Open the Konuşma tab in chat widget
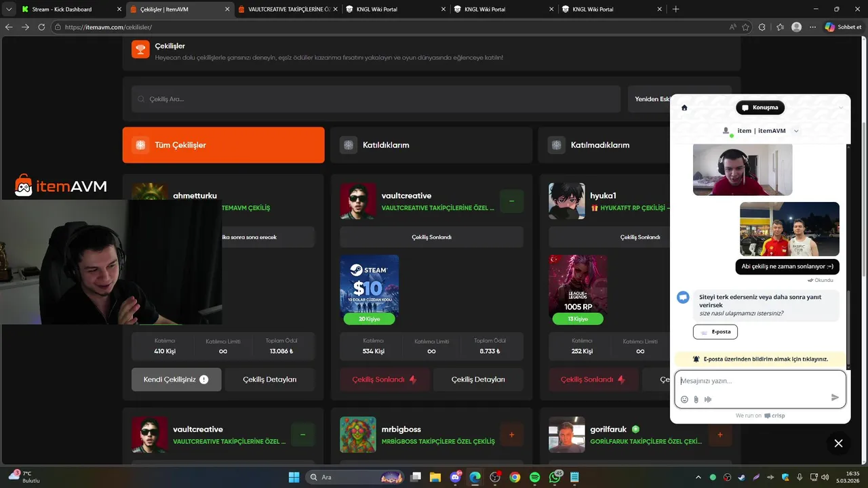The width and height of the screenshot is (868, 488). coord(760,107)
